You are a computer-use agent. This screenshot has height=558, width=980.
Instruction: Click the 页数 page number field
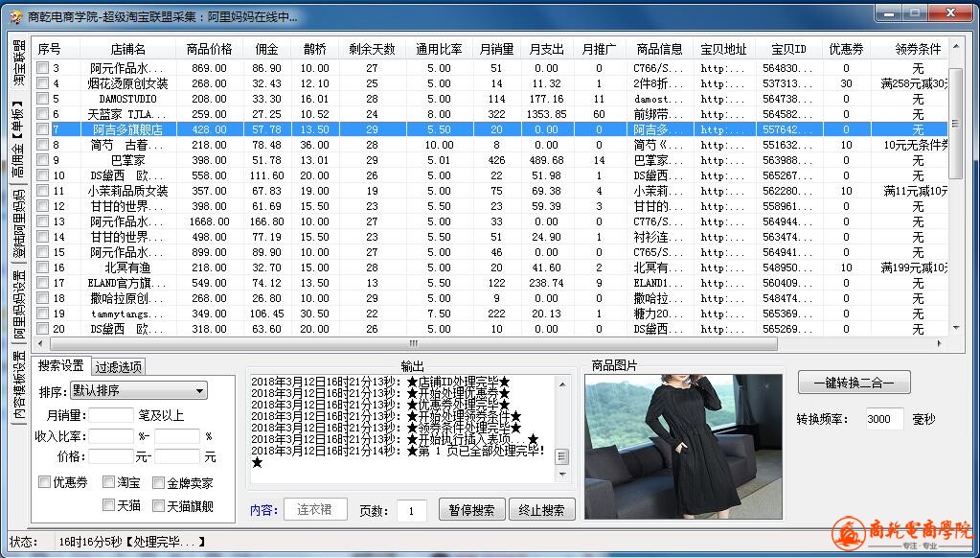point(411,510)
